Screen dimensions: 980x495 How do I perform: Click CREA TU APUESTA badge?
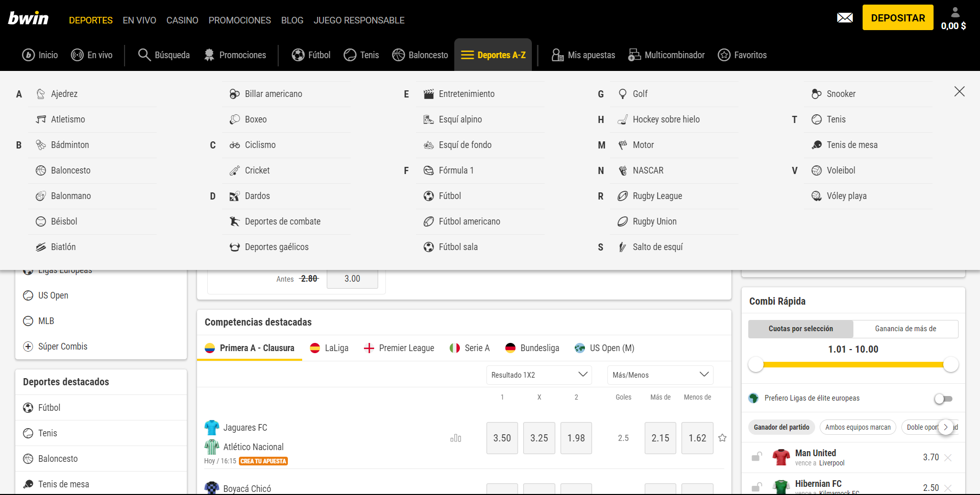click(263, 461)
